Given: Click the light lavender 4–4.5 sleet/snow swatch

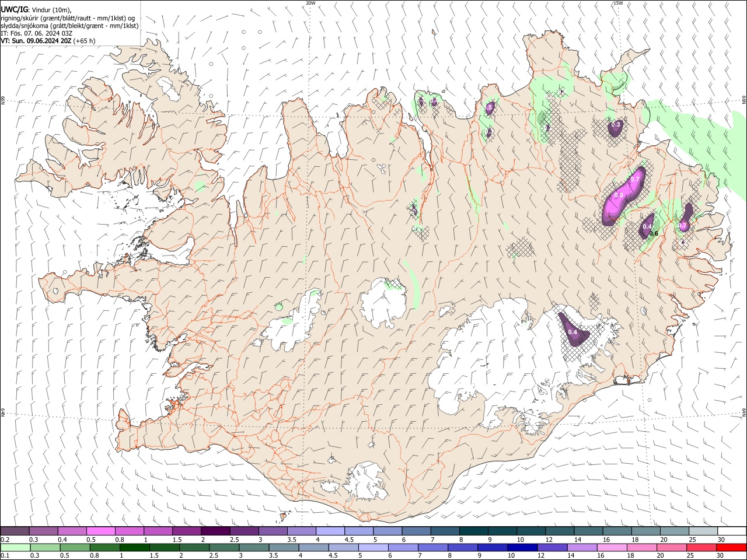Looking at the screenshot, I should [330, 531].
